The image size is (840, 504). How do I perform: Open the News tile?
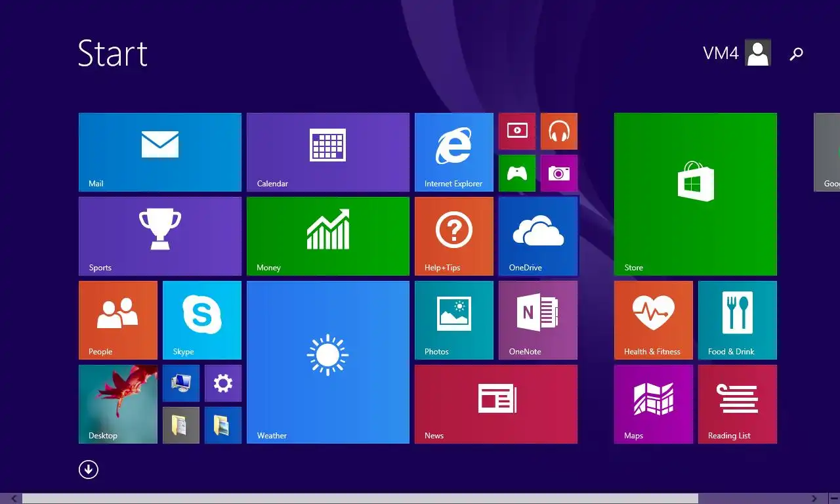pyautogui.click(x=496, y=404)
